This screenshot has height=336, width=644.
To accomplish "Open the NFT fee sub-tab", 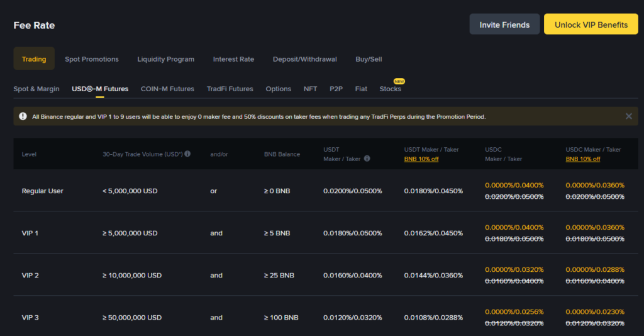I will (x=310, y=89).
